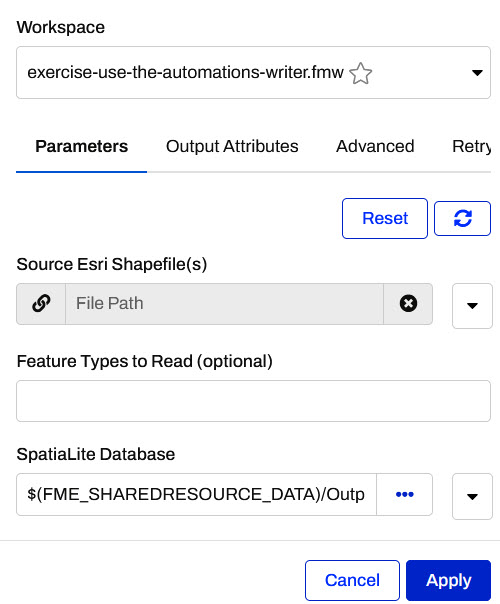Click the chain link icon beside File Path
The image size is (500, 604).
(41, 304)
